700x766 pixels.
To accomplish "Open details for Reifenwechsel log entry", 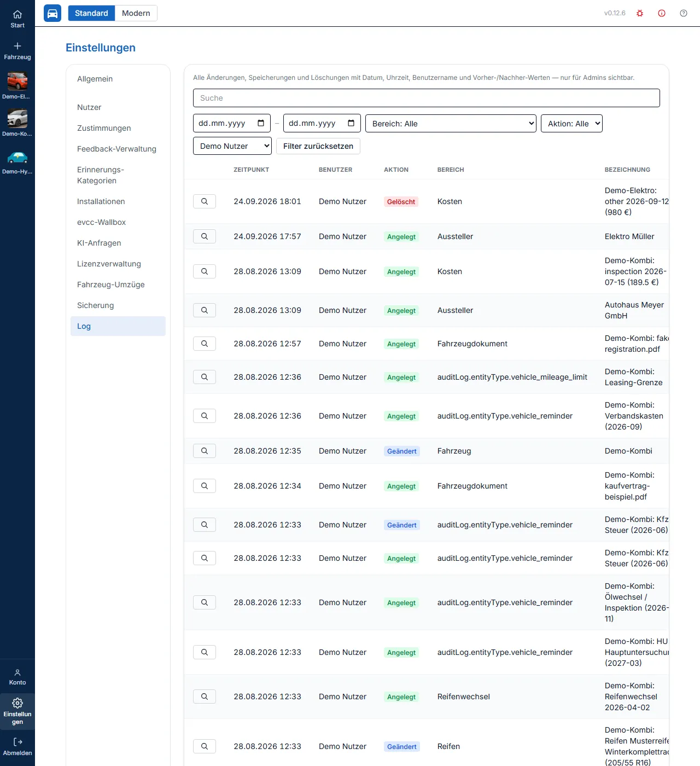I will click(205, 697).
